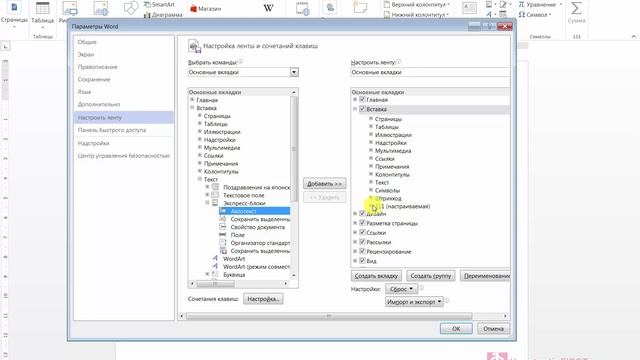Collapse Текст group in left commands list
This screenshot has height=360, width=640.
pyautogui.click(x=200, y=179)
